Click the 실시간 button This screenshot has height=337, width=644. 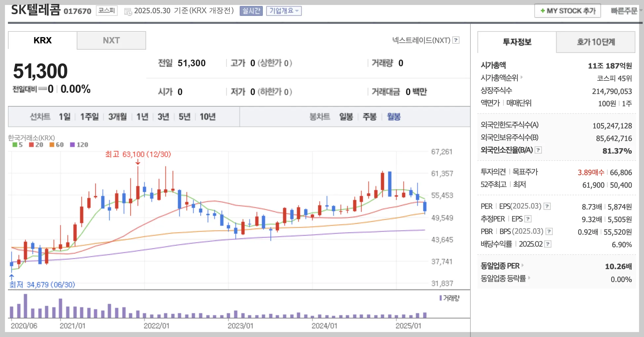(x=251, y=11)
